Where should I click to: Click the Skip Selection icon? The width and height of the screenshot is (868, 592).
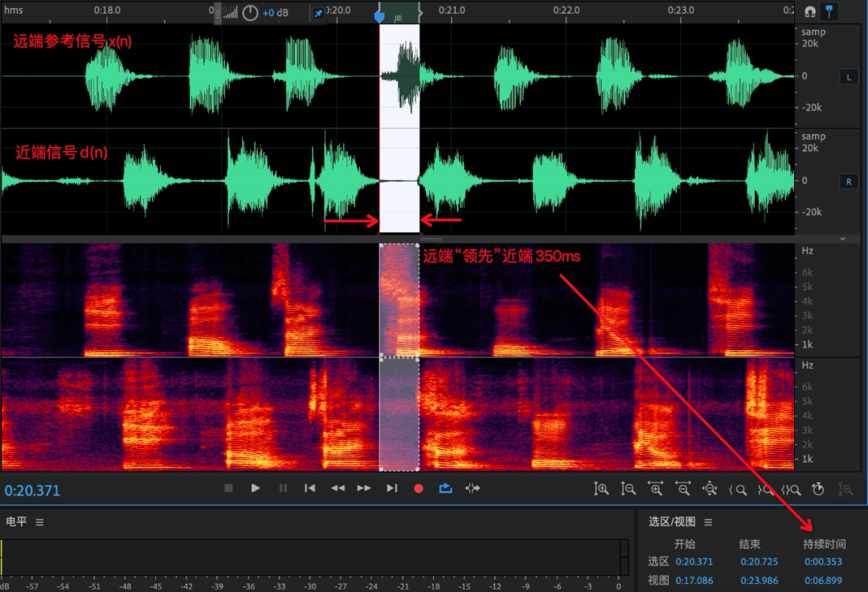[473, 488]
